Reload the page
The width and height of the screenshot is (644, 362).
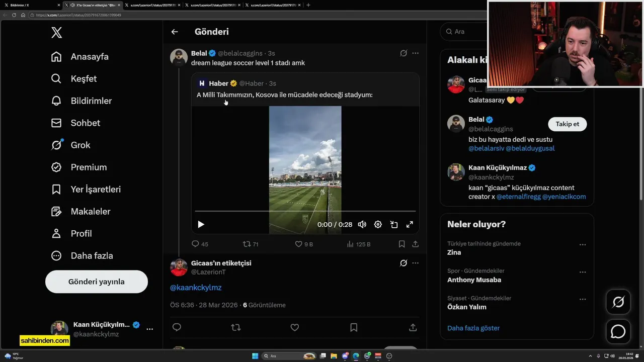14,15
